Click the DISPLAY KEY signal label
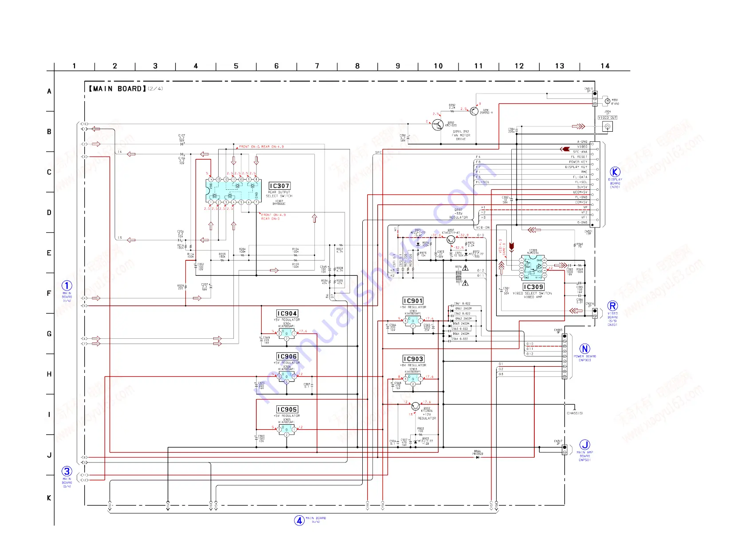Image resolution: width=745 pixels, height=560 pixels. click(x=576, y=167)
